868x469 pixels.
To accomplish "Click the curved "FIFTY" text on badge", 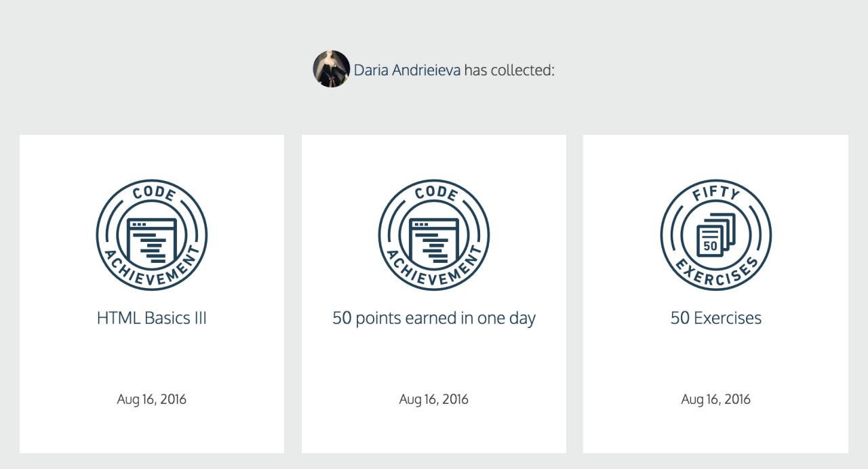I will pyautogui.click(x=716, y=194).
